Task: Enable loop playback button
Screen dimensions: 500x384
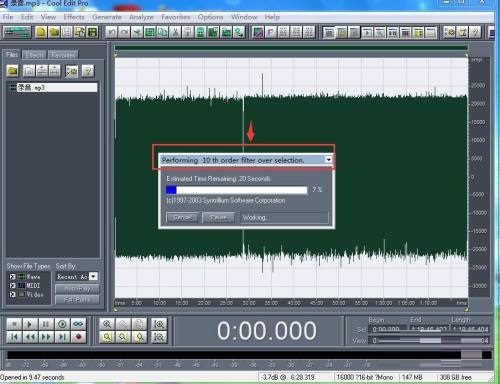Action: (78, 324)
